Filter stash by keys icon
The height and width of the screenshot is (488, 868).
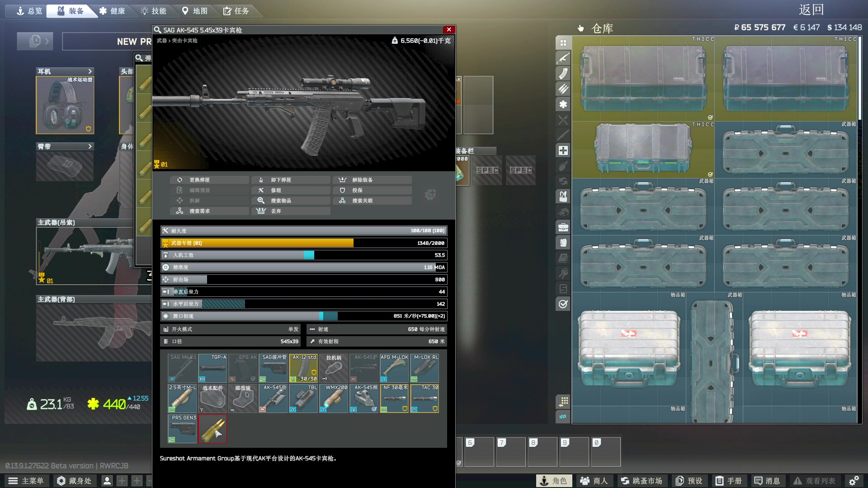coord(563,273)
